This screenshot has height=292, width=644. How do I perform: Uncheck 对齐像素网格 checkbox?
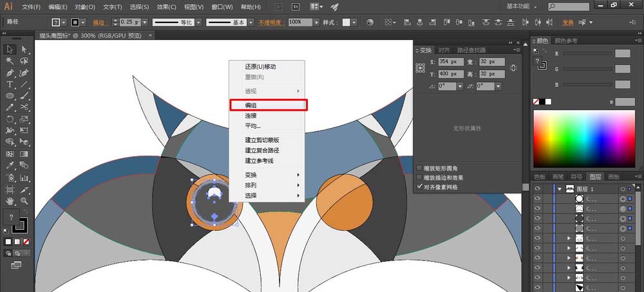pos(419,187)
